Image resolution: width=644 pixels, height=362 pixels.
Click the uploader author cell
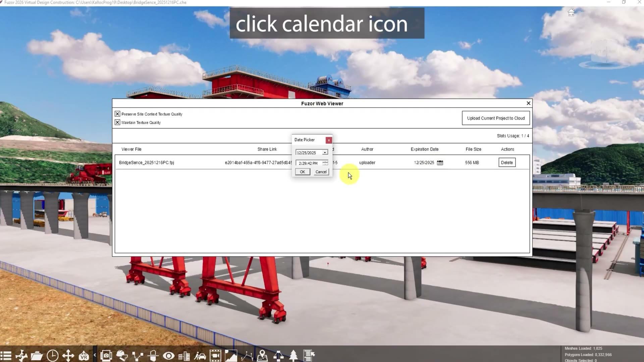367,163
